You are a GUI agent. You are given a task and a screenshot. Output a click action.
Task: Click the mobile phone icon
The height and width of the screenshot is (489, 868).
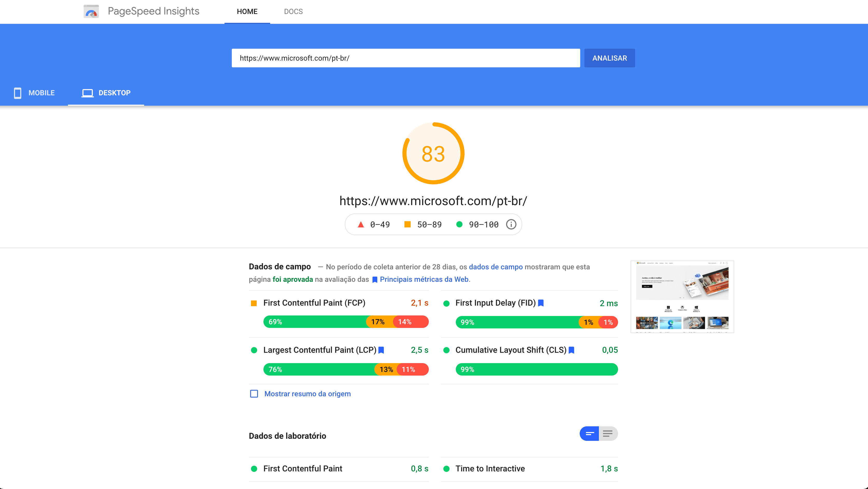pos(18,93)
